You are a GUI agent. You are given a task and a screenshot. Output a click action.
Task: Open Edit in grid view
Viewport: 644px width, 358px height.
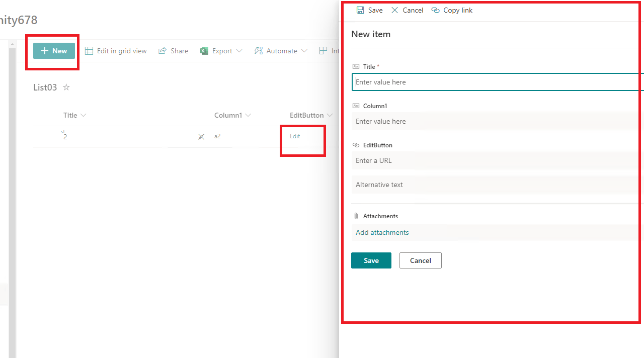coord(116,51)
